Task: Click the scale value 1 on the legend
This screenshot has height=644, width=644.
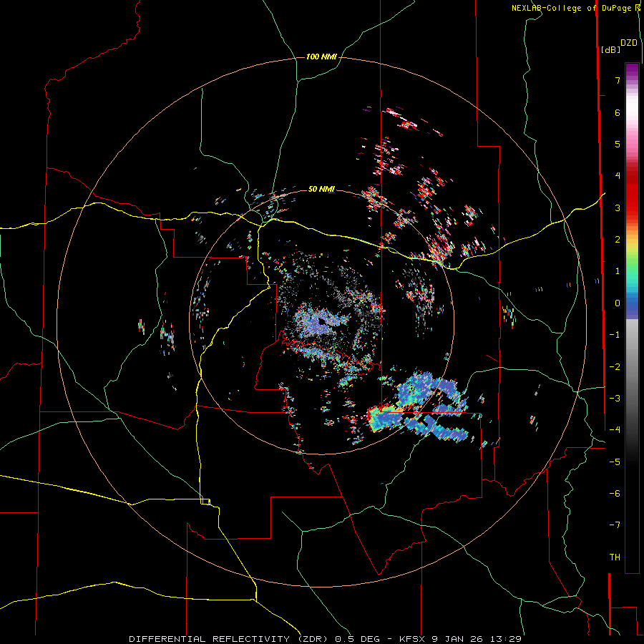Action: click(x=618, y=271)
